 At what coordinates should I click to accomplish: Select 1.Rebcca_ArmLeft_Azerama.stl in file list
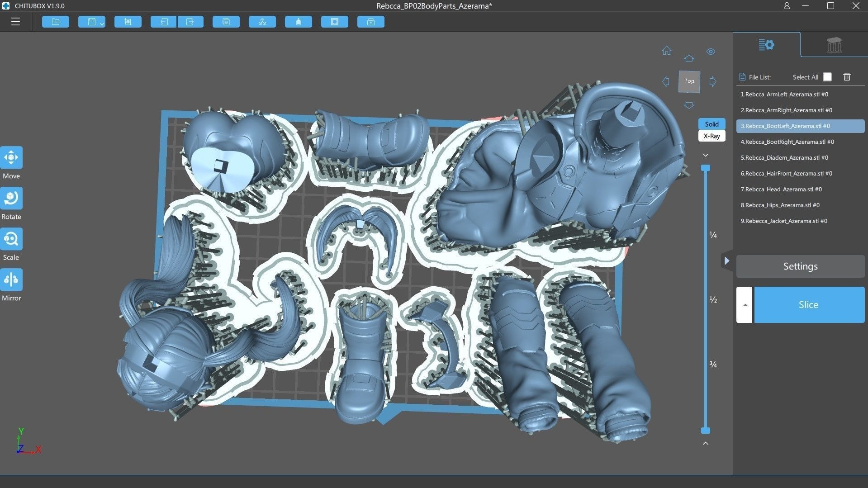click(800, 95)
